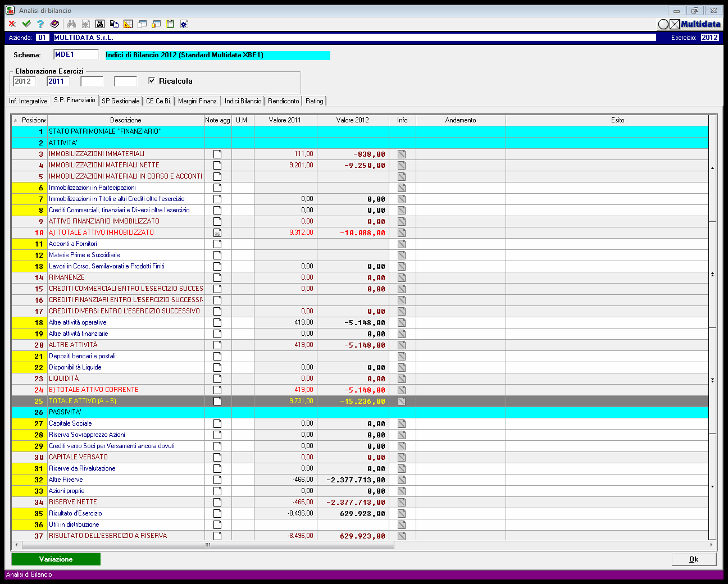The image size is (728, 584).
Task: Click the Ok button
Action: click(x=694, y=559)
